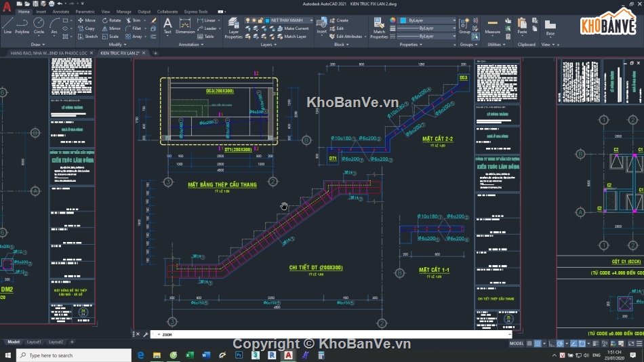644x362 pixels.
Task: Click Create block button
Action: coord(339,20)
